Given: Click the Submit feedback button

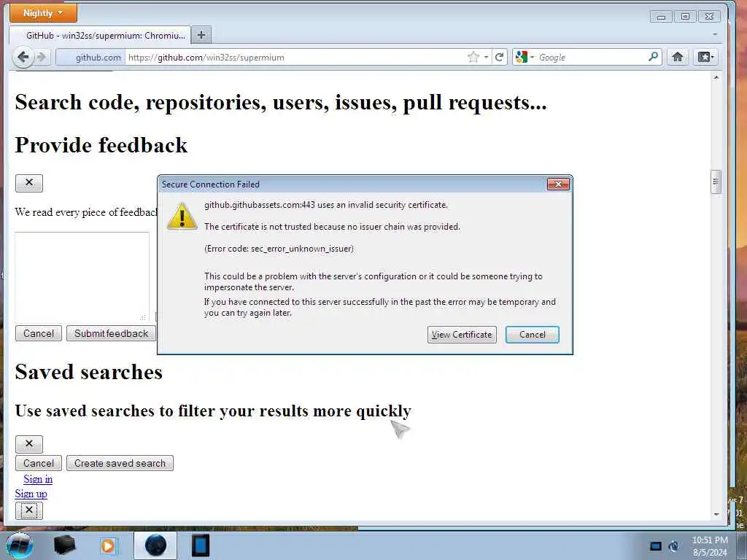Looking at the screenshot, I should point(111,333).
